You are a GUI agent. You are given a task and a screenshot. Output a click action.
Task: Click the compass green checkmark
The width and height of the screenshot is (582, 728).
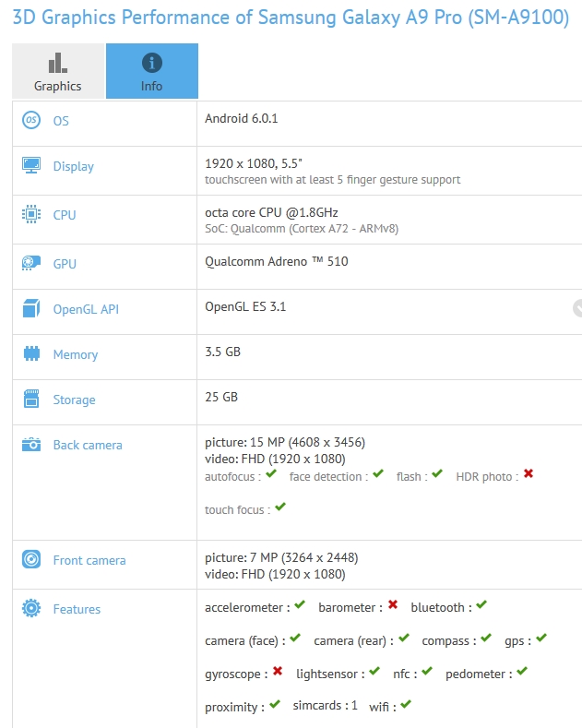click(486, 638)
